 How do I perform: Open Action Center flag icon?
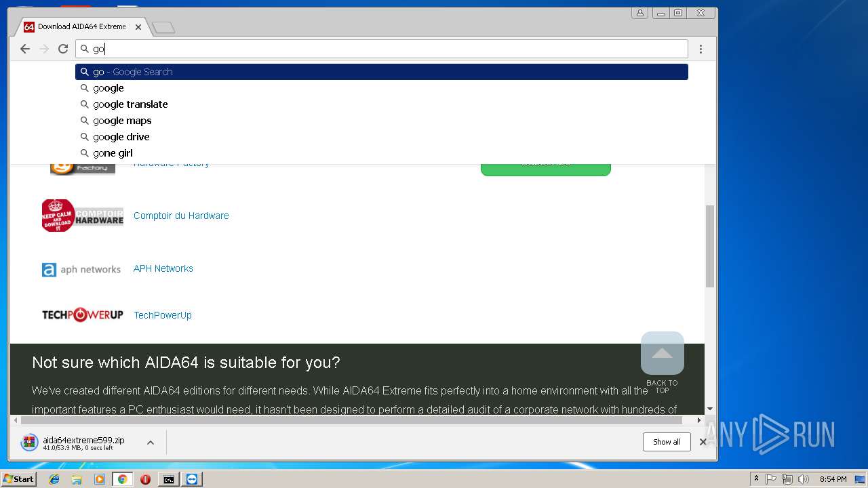(x=771, y=479)
